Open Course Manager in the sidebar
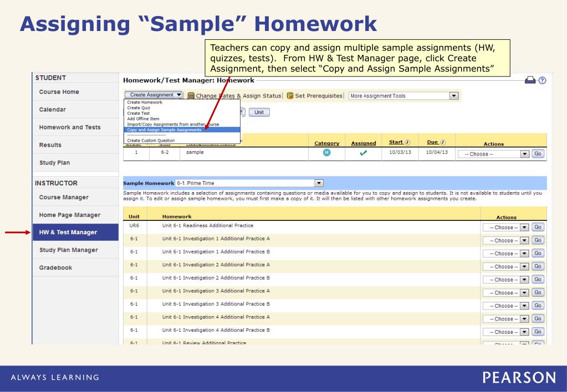Image resolution: width=567 pixels, height=392 pixels. [75, 197]
